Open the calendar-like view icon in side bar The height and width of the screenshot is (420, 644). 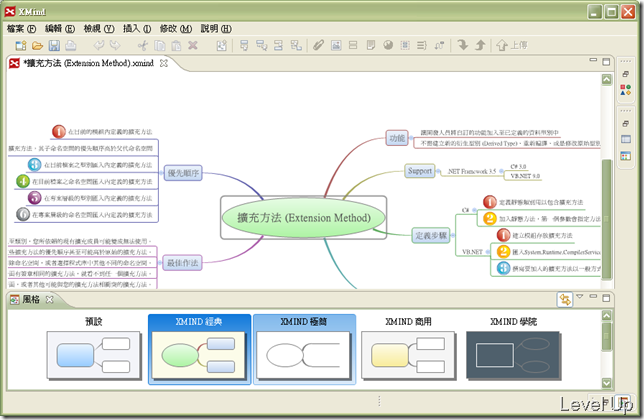point(626,156)
